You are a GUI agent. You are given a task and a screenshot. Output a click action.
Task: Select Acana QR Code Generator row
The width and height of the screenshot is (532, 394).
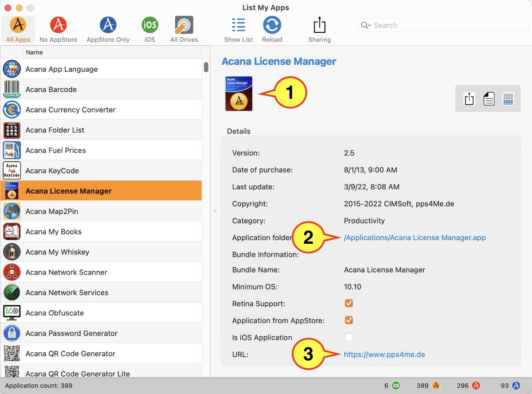tap(101, 354)
